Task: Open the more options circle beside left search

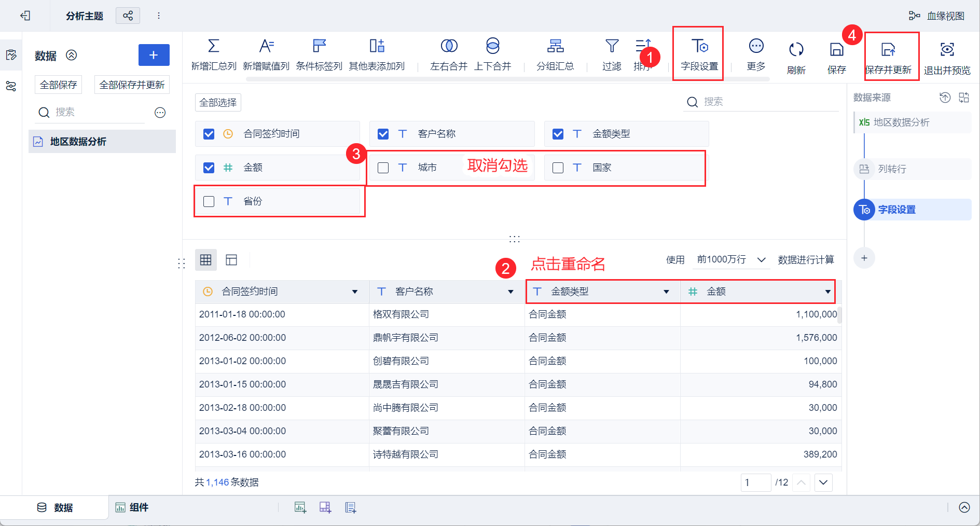Action: pyautogui.click(x=160, y=113)
